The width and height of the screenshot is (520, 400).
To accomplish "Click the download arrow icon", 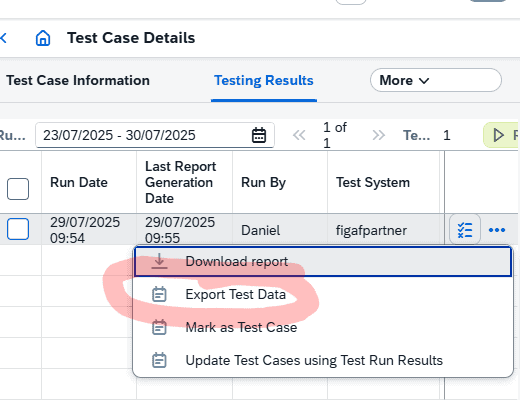I will [x=159, y=261].
